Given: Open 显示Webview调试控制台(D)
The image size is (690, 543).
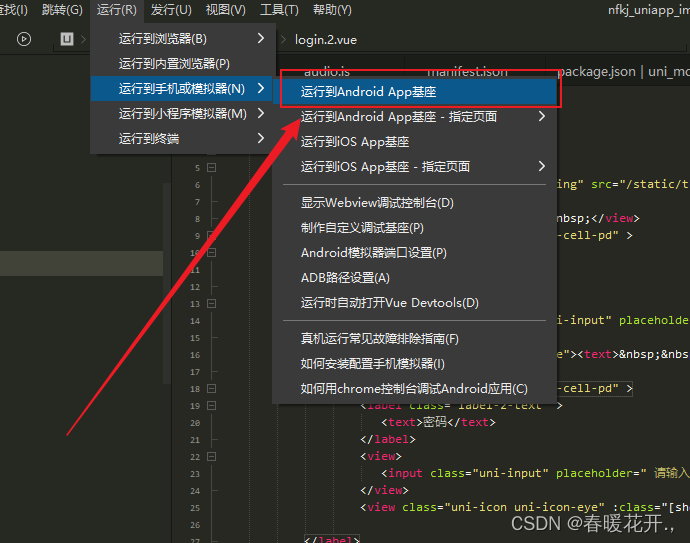Looking at the screenshot, I should (x=377, y=203).
